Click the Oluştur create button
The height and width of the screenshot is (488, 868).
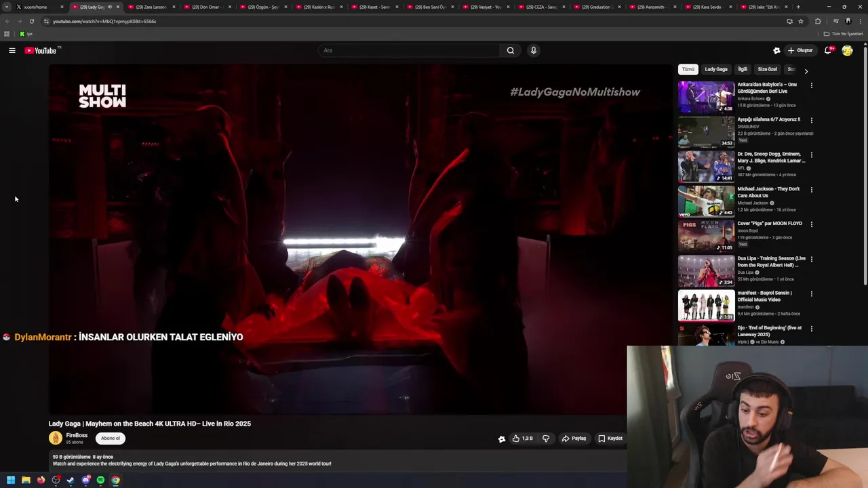click(x=800, y=50)
